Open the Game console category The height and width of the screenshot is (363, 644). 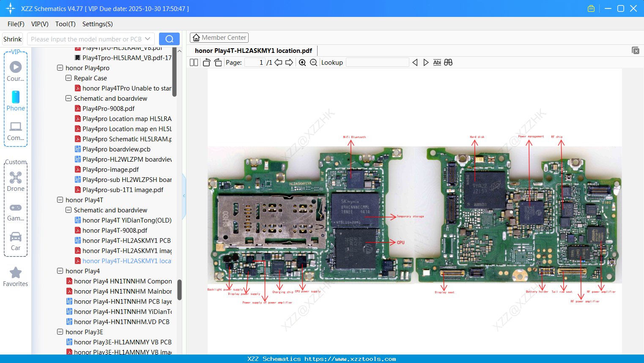(x=16, y=212)
